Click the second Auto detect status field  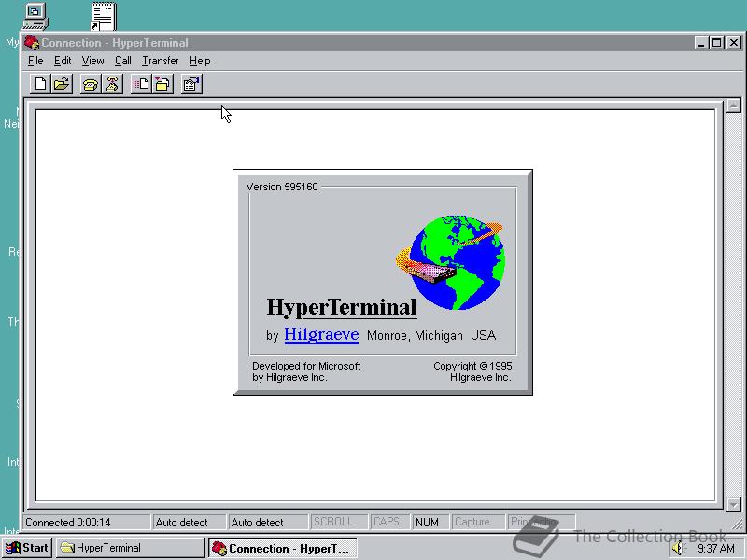(x=268, y=523)
